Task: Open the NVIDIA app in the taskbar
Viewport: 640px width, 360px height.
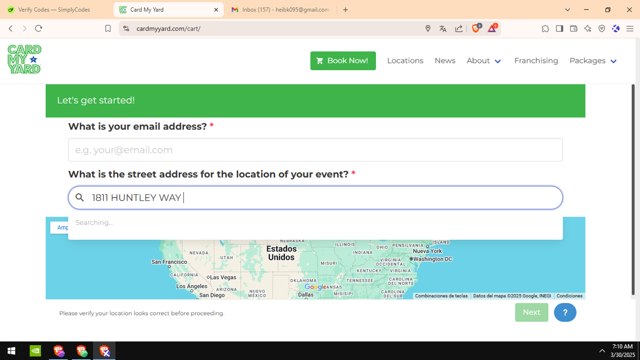Action: [35, 351]
